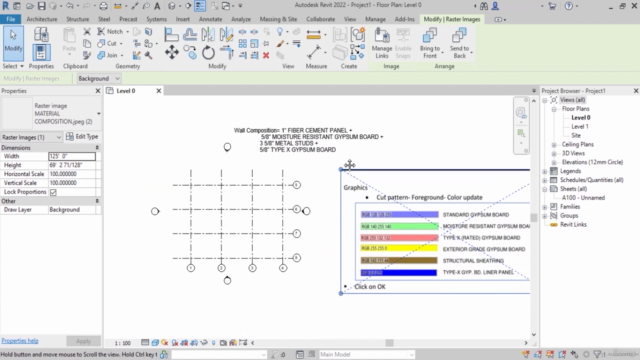
Task: Switch to Level 0 view tab
Action: click(126, 91)
